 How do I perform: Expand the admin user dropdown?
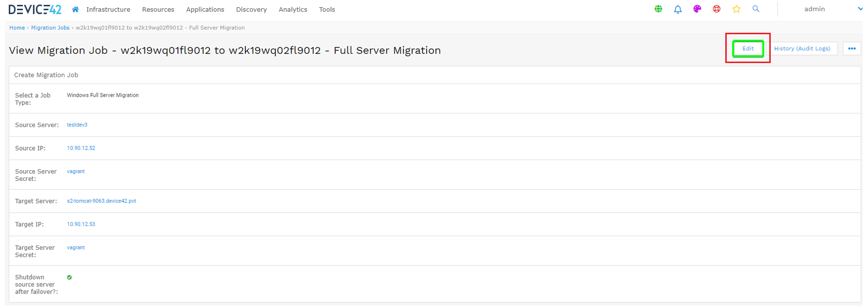coord(860,9)
